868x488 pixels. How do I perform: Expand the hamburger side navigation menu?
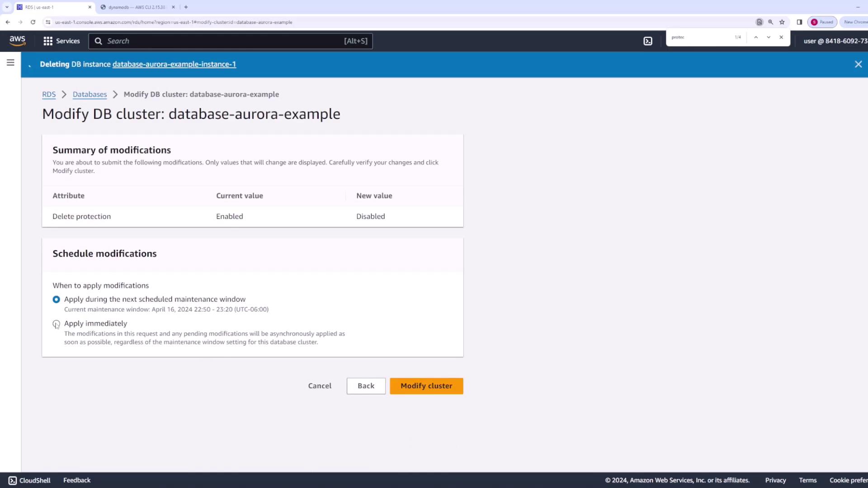pyautogui.click(x=10, y=63)
